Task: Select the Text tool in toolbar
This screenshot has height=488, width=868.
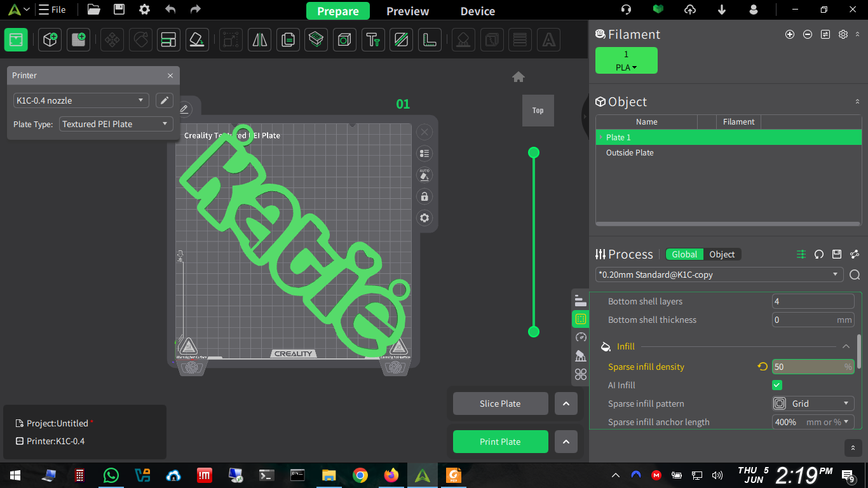Action: (x=373, y=39)
